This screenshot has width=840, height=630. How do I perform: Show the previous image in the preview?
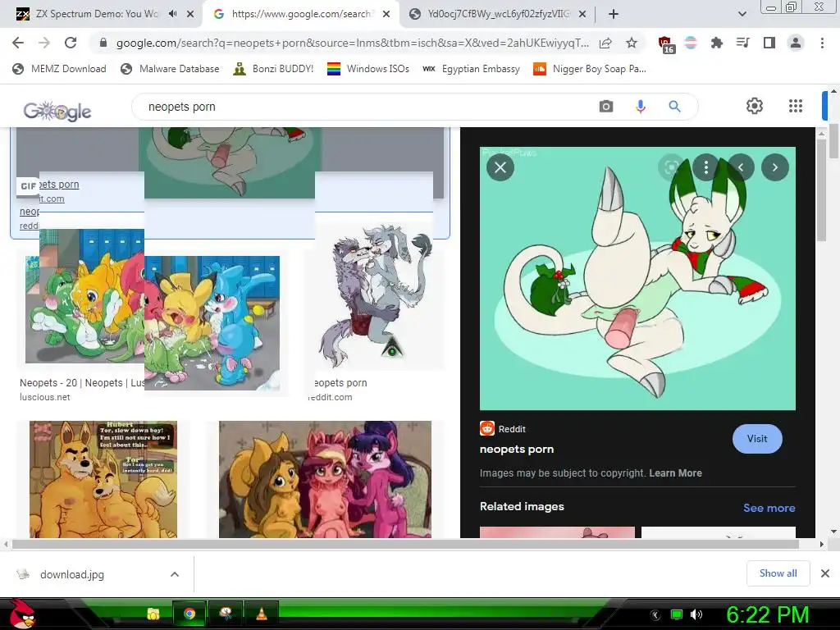point(741,167)
